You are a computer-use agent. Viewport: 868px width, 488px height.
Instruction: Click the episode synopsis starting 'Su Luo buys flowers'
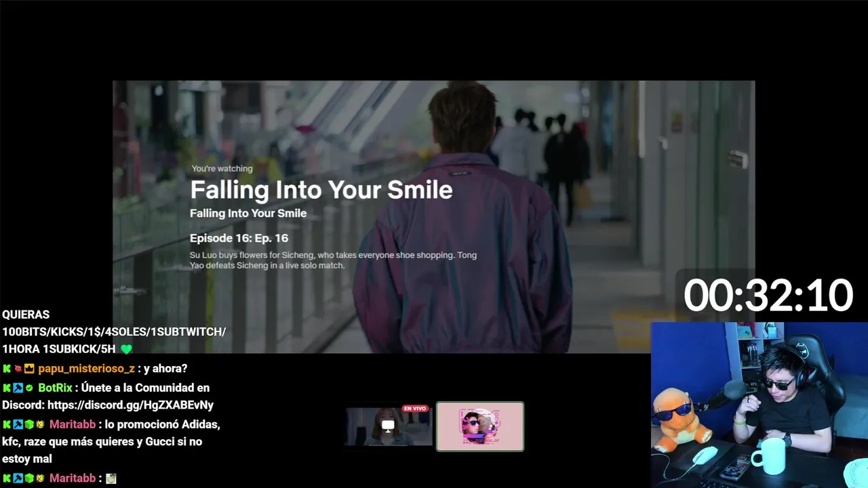point(333,260)
